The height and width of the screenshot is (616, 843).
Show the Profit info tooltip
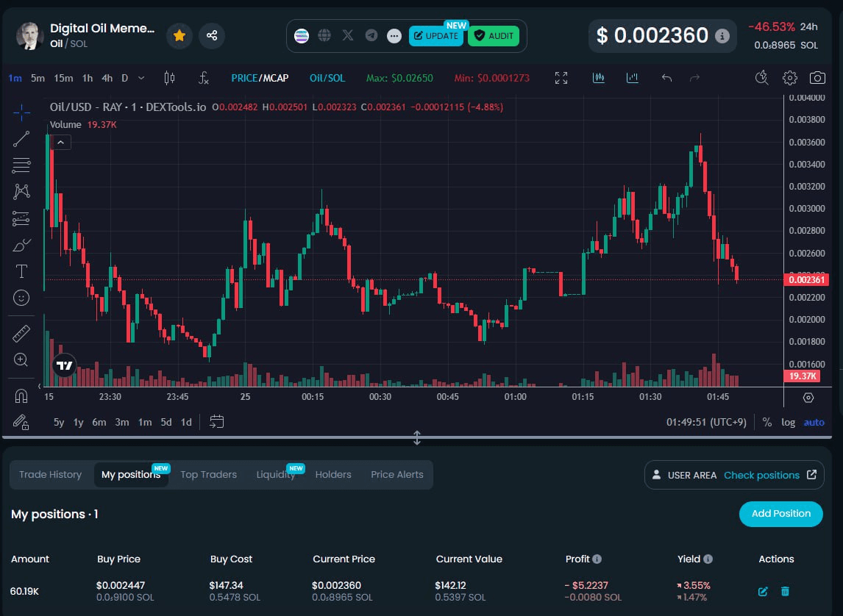tap(597, 559)
